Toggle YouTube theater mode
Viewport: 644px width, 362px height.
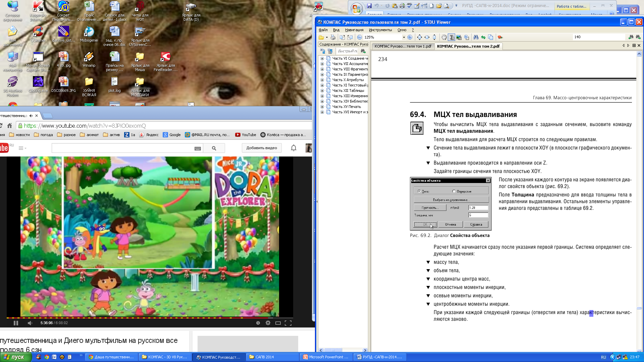(278, 323)
